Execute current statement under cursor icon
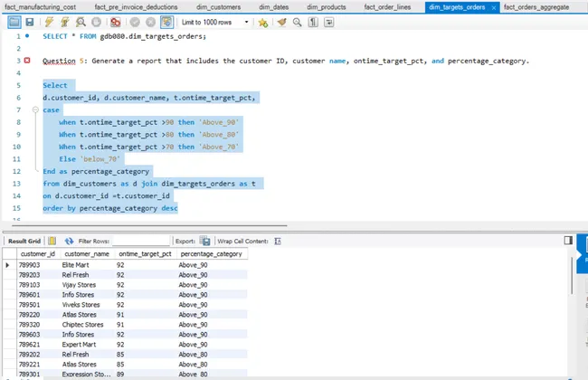The image size is (588, 380). [65, 22]
